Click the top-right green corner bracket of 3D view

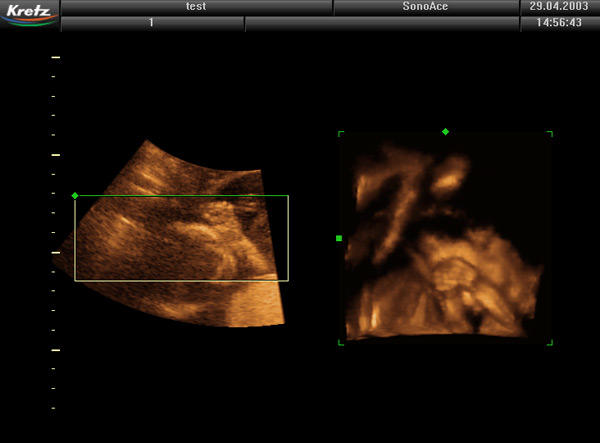pos(550,134)
